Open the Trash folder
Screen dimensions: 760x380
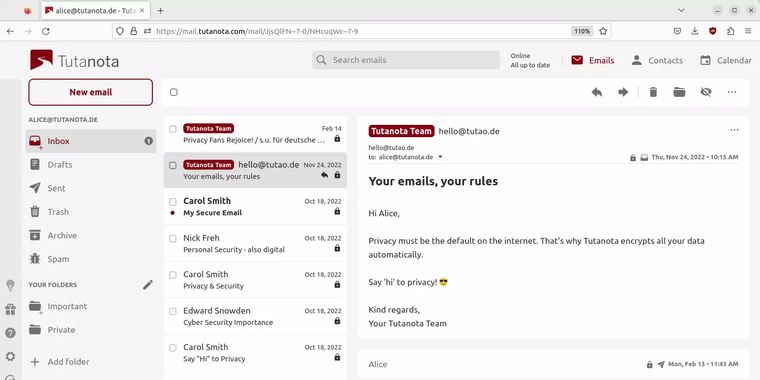91,212
